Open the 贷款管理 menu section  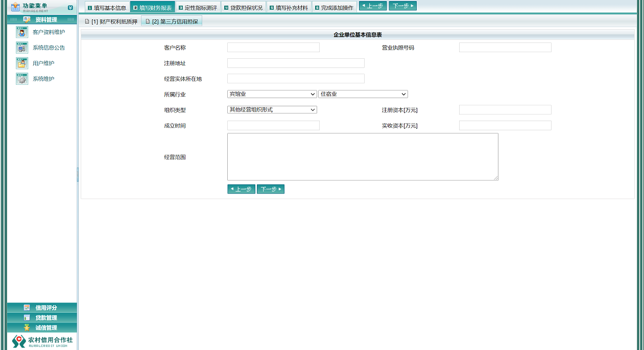pyautogui.click(x=42, y=317)
